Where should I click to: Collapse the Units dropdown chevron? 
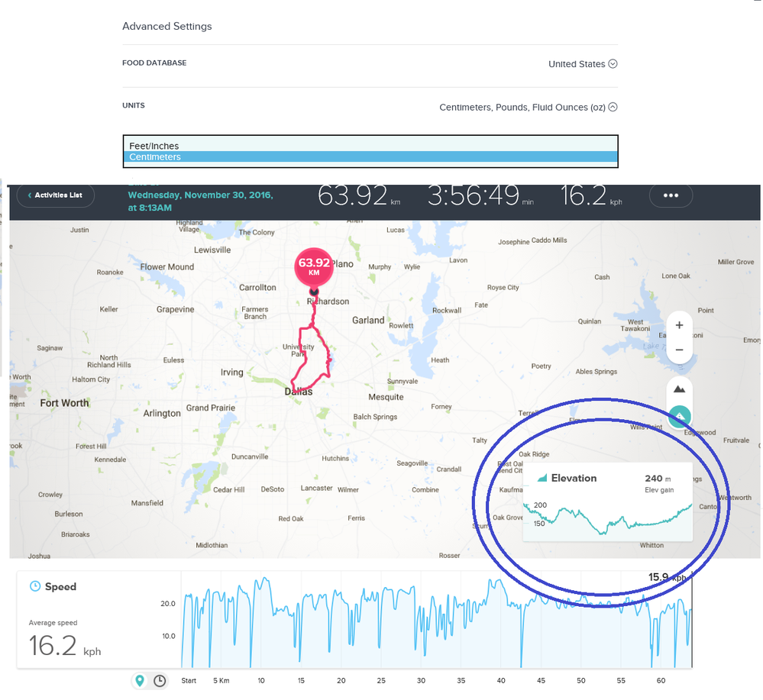coord(613,107)
